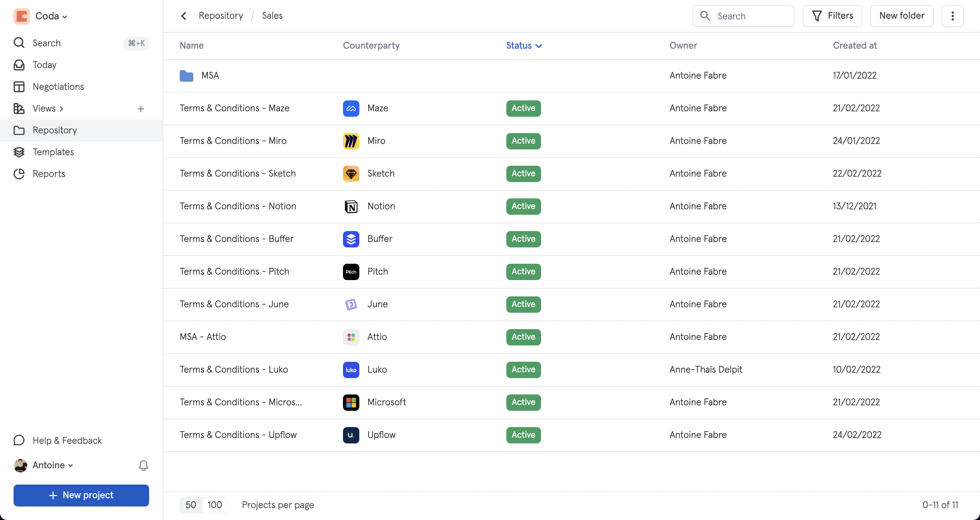This screenshot has height=520, width=980.
Task: Open the three-dot overflow menu
Action: [x=953, y=16]
